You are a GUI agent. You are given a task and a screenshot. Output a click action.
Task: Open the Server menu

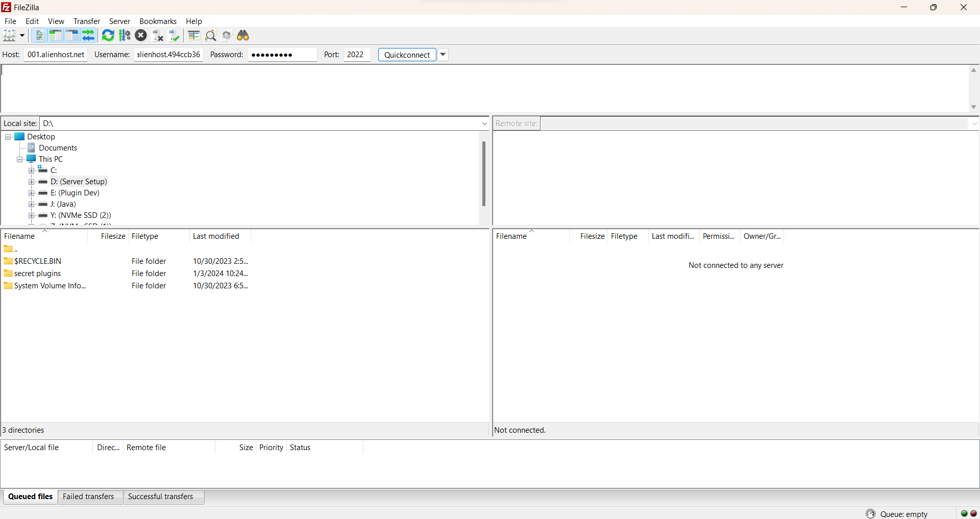(120, 21)
